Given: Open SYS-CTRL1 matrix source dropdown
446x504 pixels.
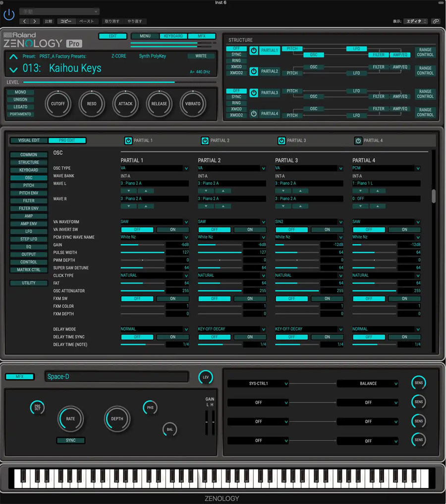Looking at the screenshot, I should pyautogui.click(x=258, y=383).
